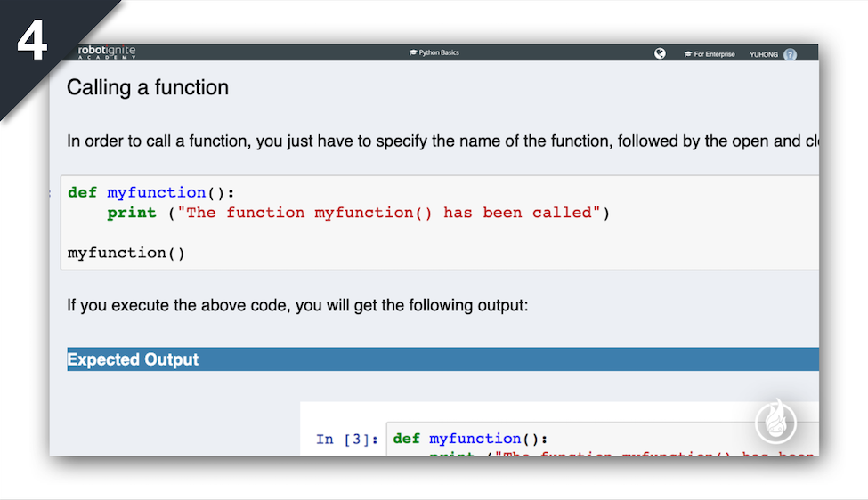Click the question mark help icon
Image resolution: width=868 pixels, height=500 pixels.
pyautogui.click(x=790, y=54)
